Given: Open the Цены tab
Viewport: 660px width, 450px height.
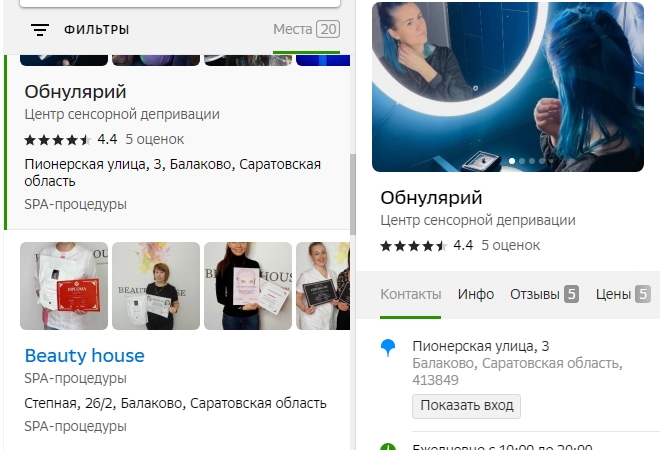Looking at the screenshot, I should 623,294.
